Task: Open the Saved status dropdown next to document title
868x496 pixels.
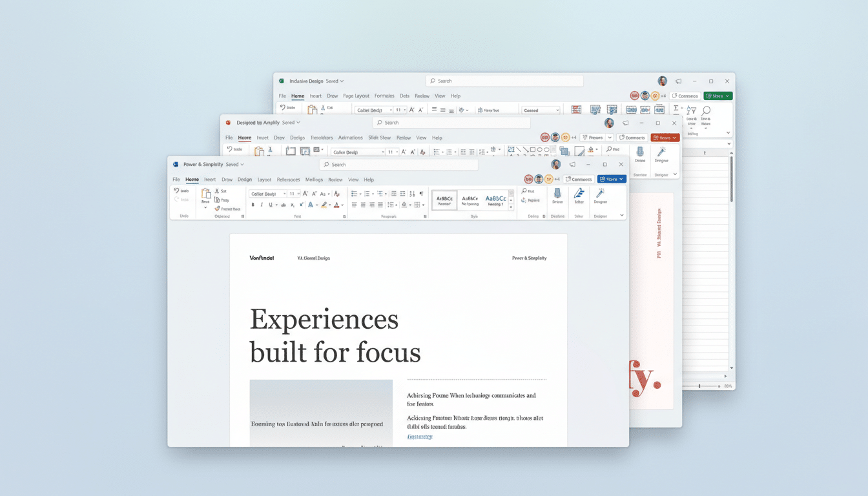Action: 235,164
